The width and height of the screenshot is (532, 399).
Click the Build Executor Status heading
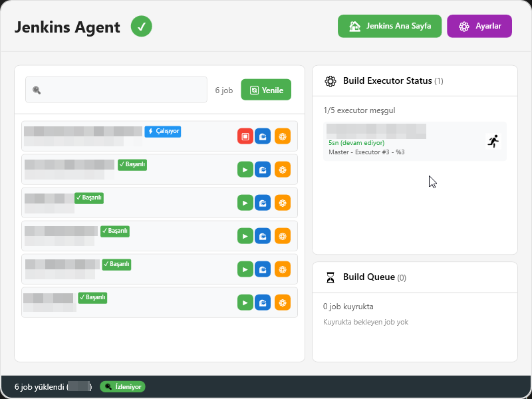click(x=388, y=80)
